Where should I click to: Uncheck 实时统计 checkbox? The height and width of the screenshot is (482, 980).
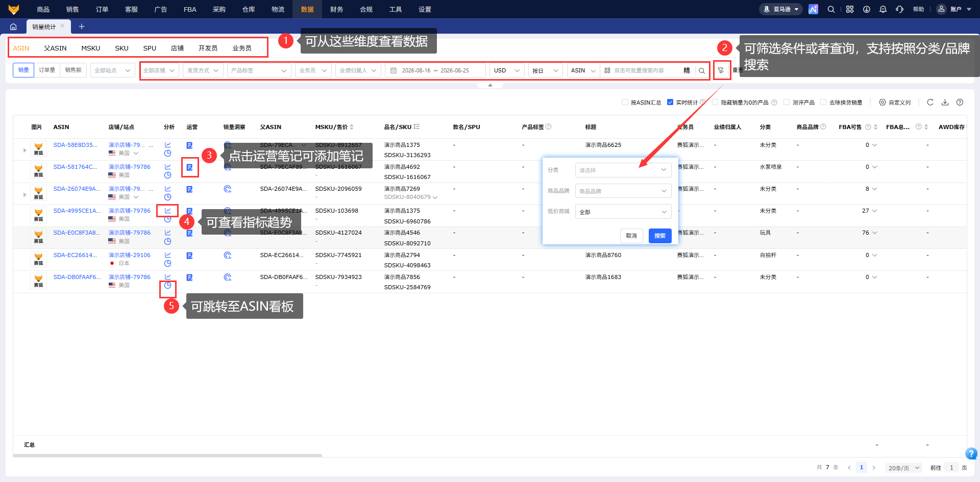pos(670,102)
